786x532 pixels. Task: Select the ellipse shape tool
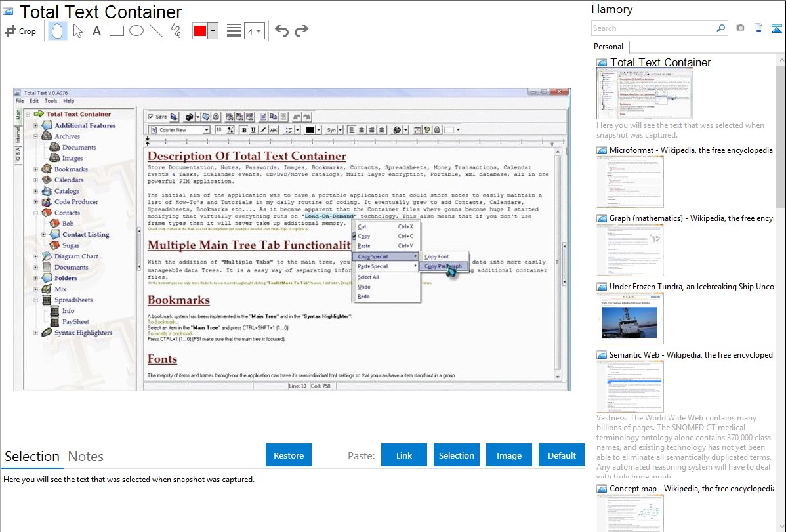pyautogui.click(x=136, y=31)
